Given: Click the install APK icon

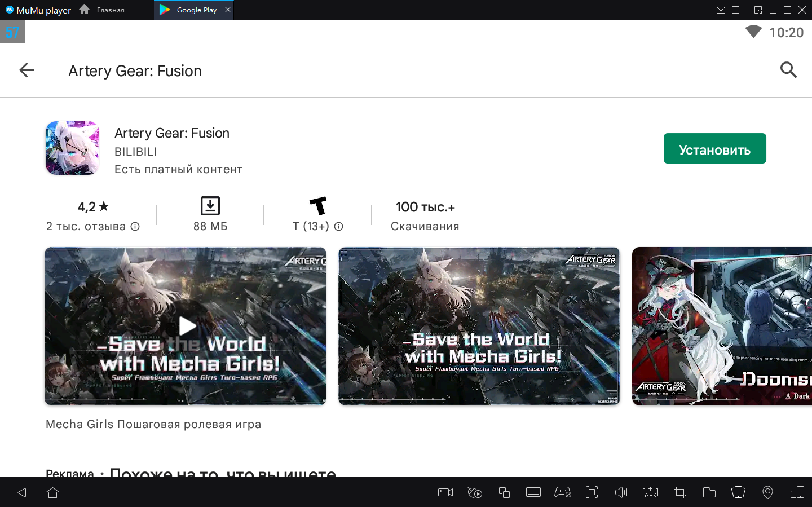Looking at the screenshot, I should click(650, 492).
